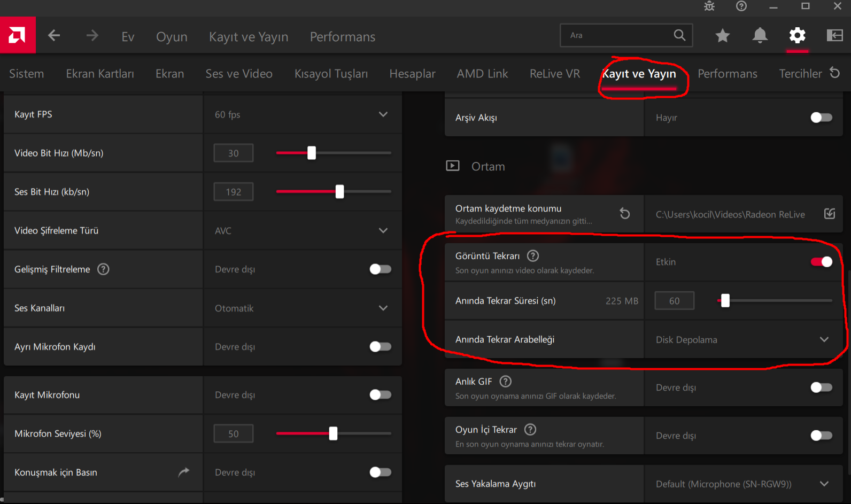
Task: Click the C:\Users\kocil\Videos\Radeon ReLive path
Action: (x=730, y=214)
